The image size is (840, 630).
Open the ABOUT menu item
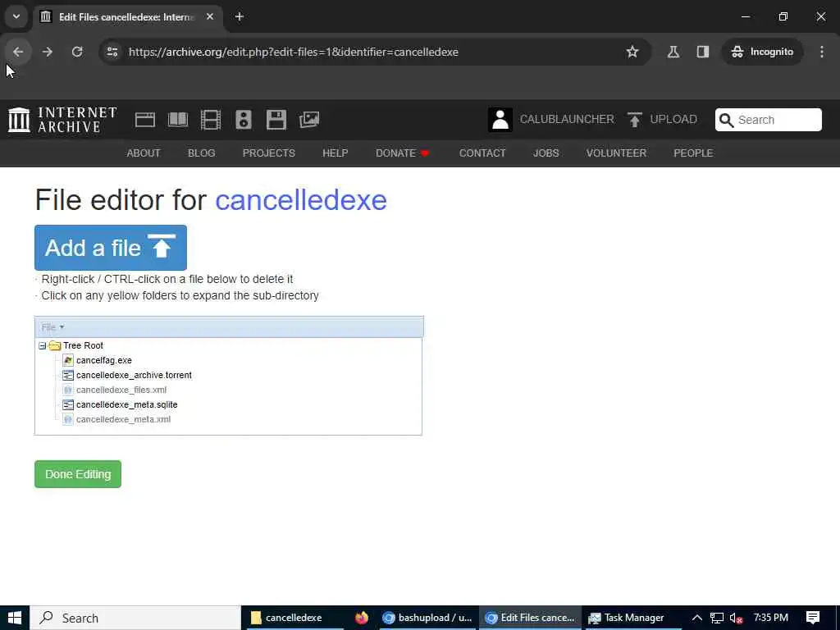143,153
